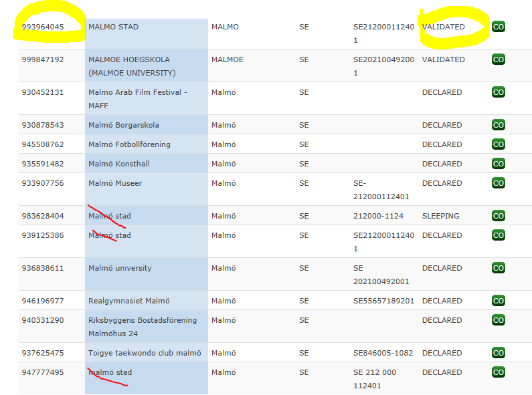Select PIC number 946196977
532x395 pixels.
click(43, 301)
